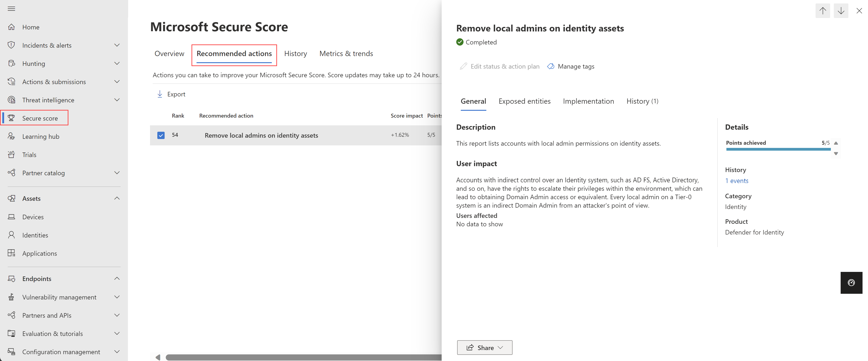Image resolution: width=868 pixels, height=361 pixels.
Task: Toggle the hamburger navigation menu
Action: click(x=11, y=8)
